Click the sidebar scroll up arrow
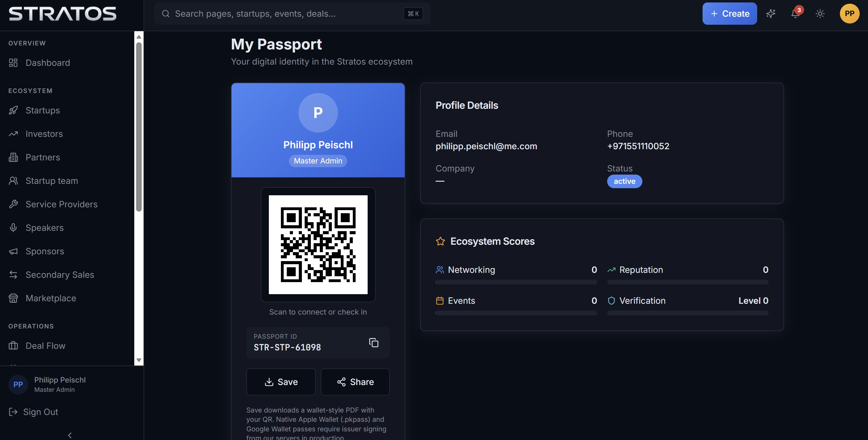 [139, 36]
